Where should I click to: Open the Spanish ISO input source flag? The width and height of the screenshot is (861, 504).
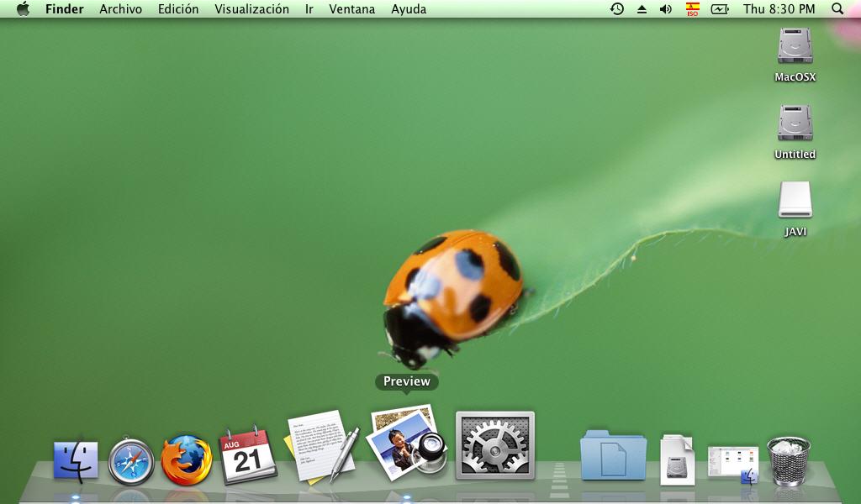tap(693, 8)
